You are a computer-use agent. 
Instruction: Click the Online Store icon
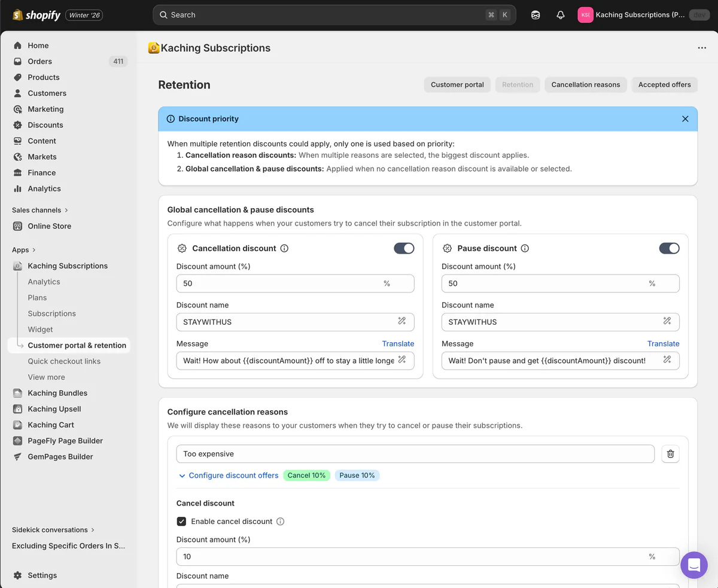point(17,226)
